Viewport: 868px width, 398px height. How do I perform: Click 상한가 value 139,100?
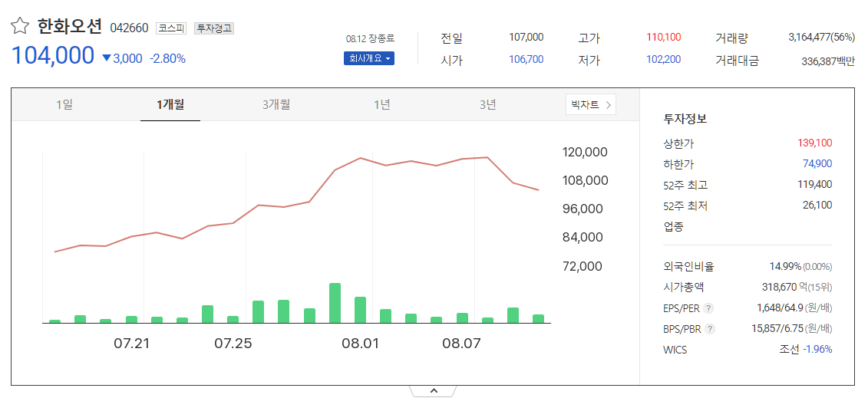coord(815,143)
